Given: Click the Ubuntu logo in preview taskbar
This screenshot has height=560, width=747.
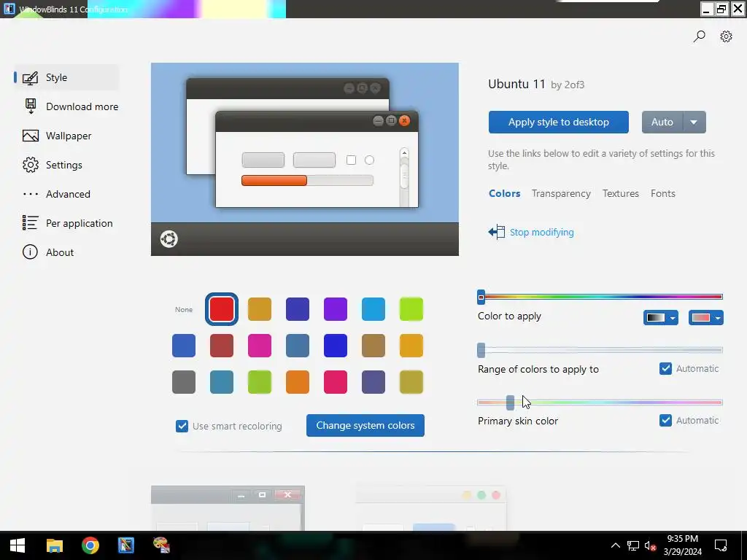Looking at the screenshot, I should (169, 238).
